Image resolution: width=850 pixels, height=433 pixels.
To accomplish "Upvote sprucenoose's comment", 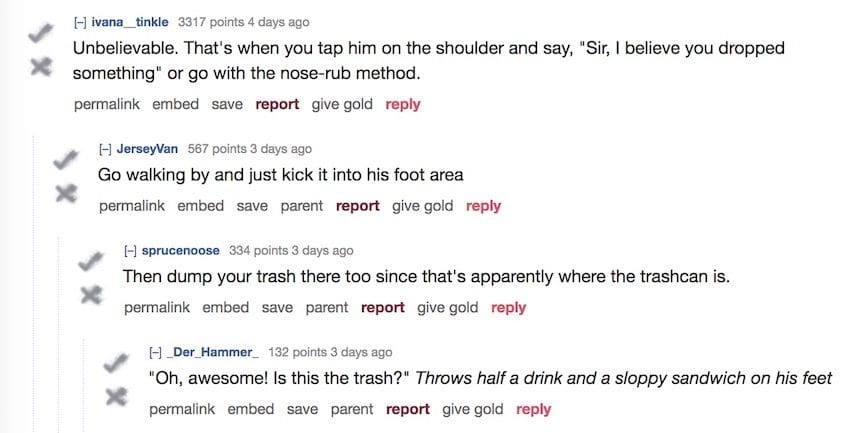I will point(90,261).
